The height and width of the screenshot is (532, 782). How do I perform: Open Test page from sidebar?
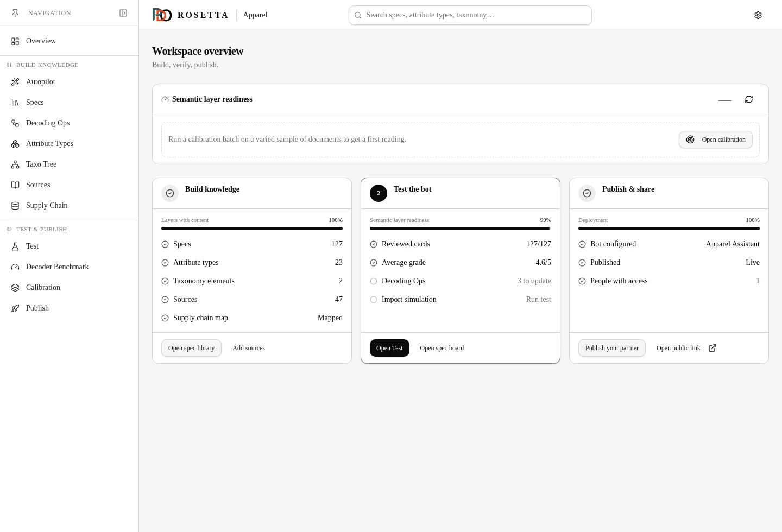coord(70,246)
